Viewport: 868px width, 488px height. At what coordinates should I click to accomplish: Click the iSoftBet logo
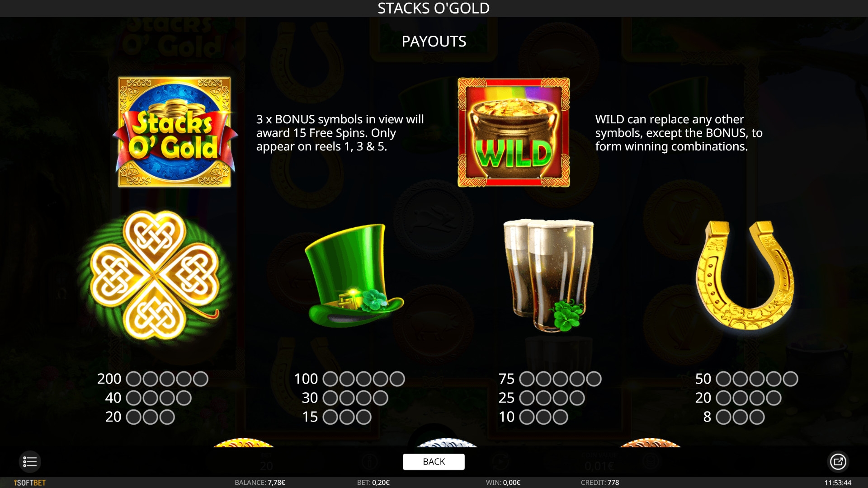click(x=30, y=483)
